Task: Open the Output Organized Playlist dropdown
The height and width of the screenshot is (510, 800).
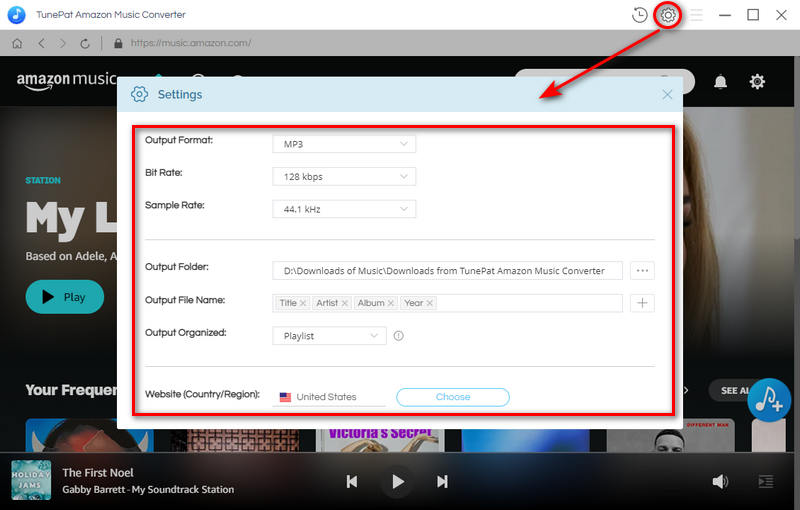Action: [329, 336]
